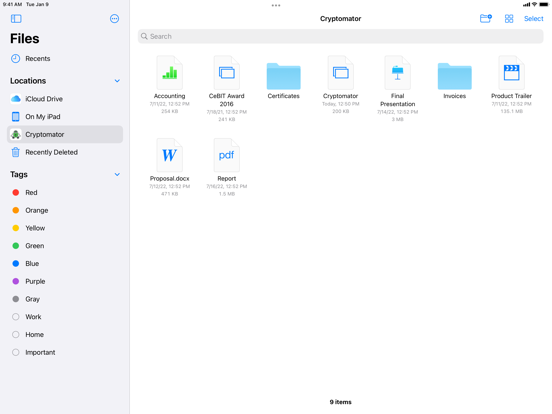Tap the Files heading
The width and height of the screenshot is (552, 414).
click(25, 39)
